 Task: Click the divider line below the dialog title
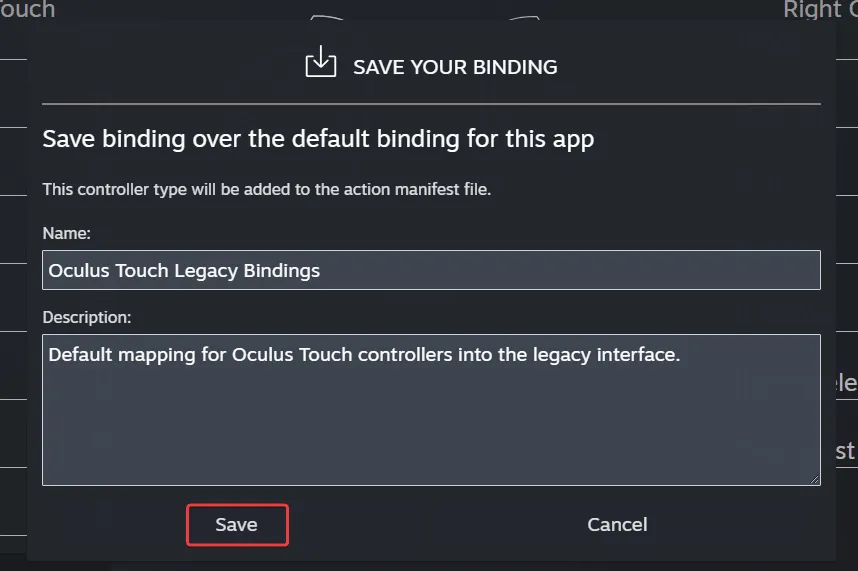coord(431,104)
